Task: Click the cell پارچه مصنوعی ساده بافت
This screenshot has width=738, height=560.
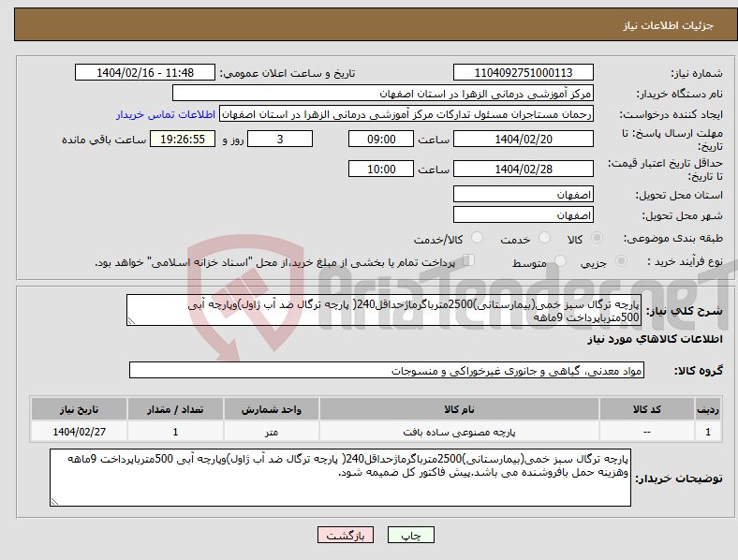Action: (x=459, y=432)
